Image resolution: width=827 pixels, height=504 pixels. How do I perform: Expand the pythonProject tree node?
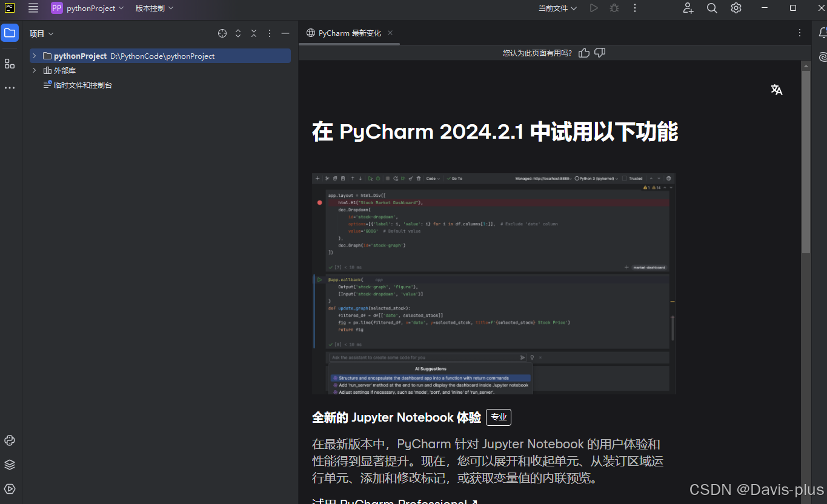35,56
